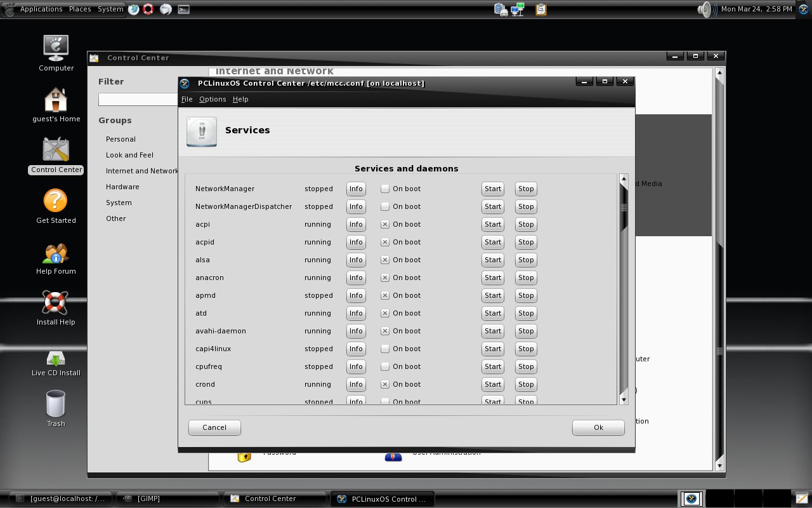Select the Live CD Install desktop icon
Viewport: 812px width, 508px height.
pos(56,363)
